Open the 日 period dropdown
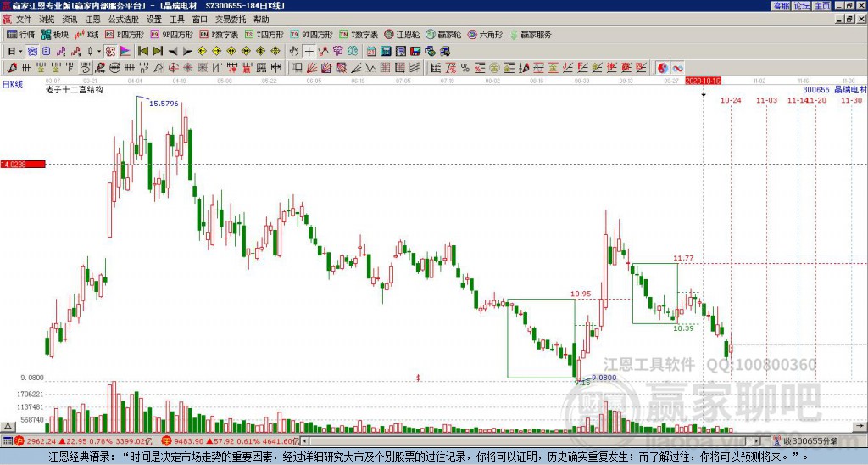The image size is (868, 465). coord(15,51)
